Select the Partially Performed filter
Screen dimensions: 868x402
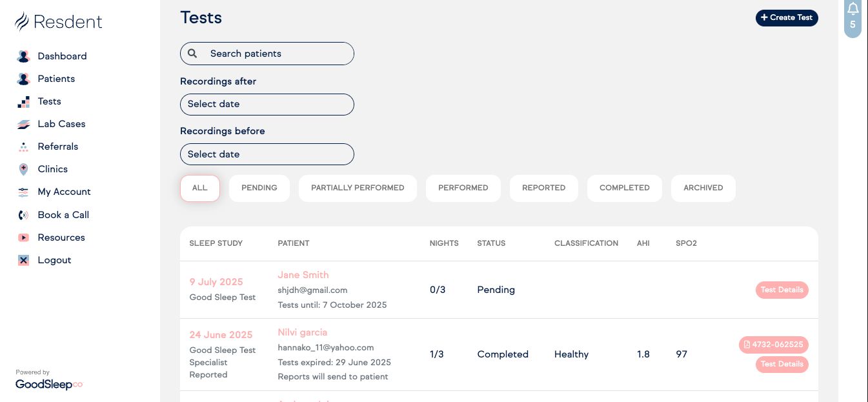pyautogui.click(x=358, y=188)
